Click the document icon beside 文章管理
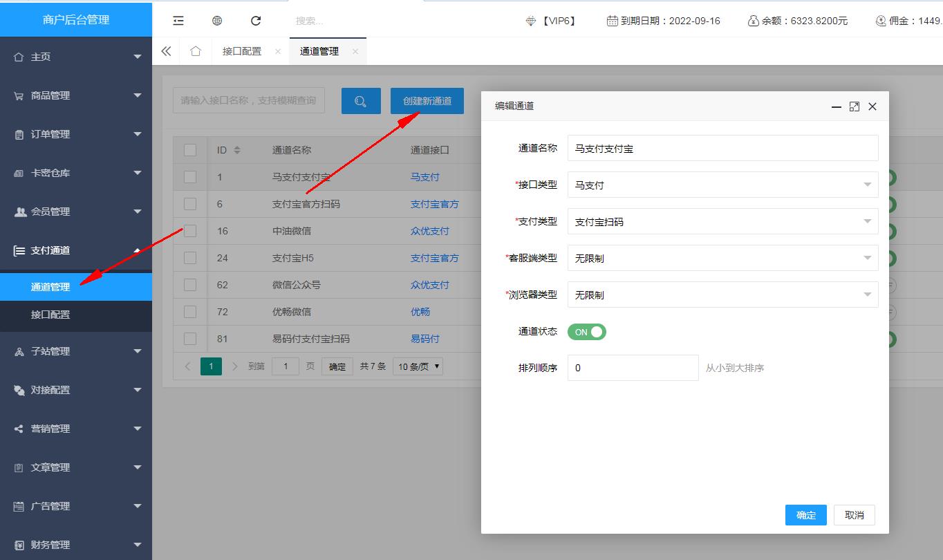Viewport: 943px width, 560px height. click(19, 467)
